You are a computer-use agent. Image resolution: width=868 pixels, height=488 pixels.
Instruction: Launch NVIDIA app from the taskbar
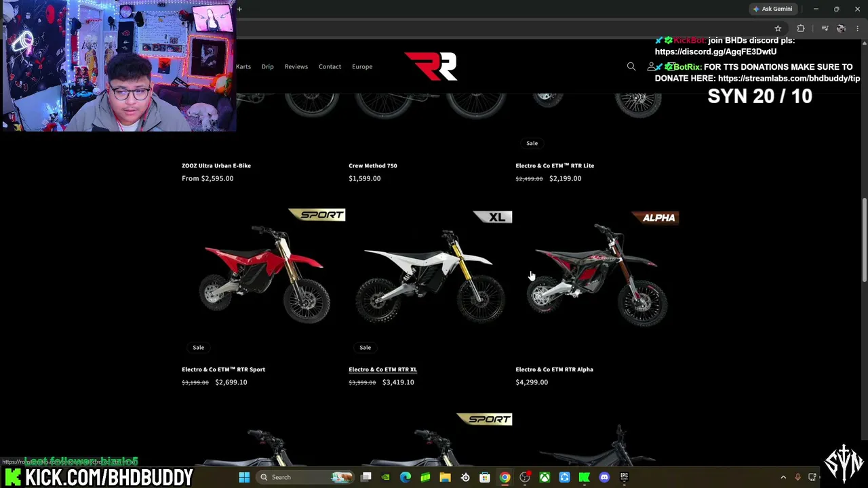click(x=386, y=477)
